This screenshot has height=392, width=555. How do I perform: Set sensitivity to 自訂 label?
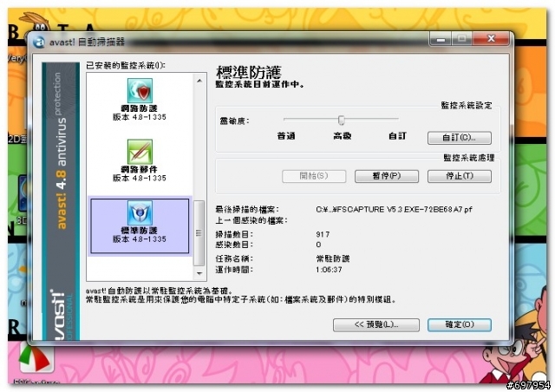[x=397, y=136]
